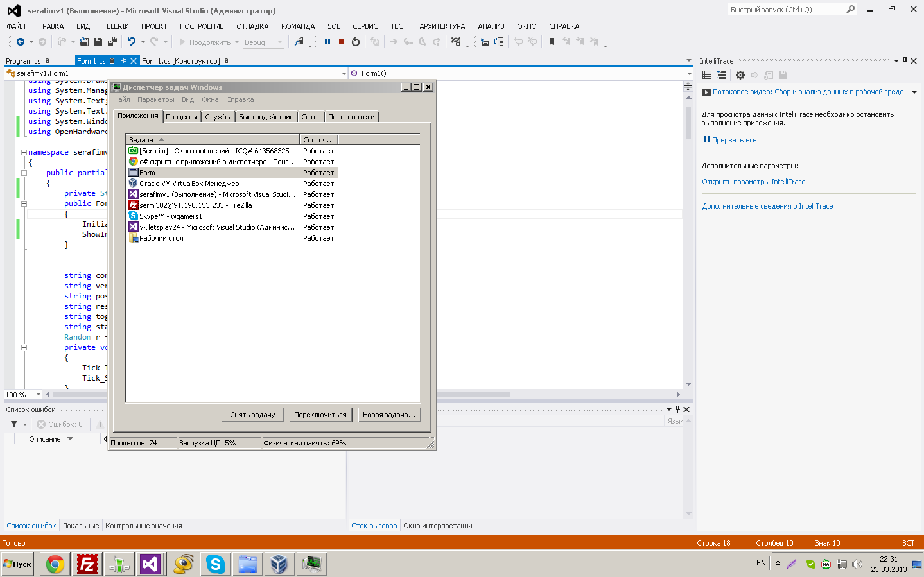Open the Дополнительные сведения о IntelliTrace link
This screenshot has width=924, height=577.
[767, 206]
